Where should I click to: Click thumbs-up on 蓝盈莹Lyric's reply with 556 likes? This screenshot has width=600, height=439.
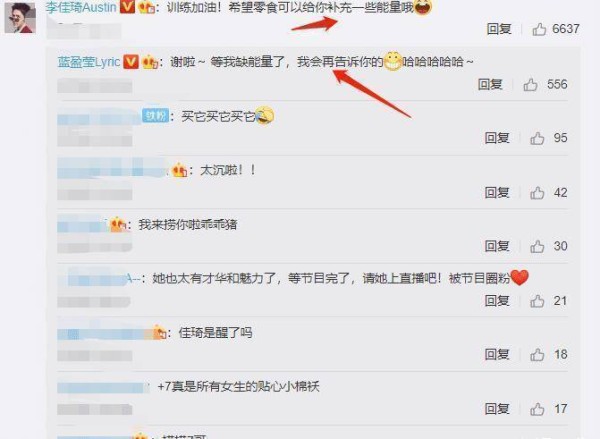(x=530, y=85)
